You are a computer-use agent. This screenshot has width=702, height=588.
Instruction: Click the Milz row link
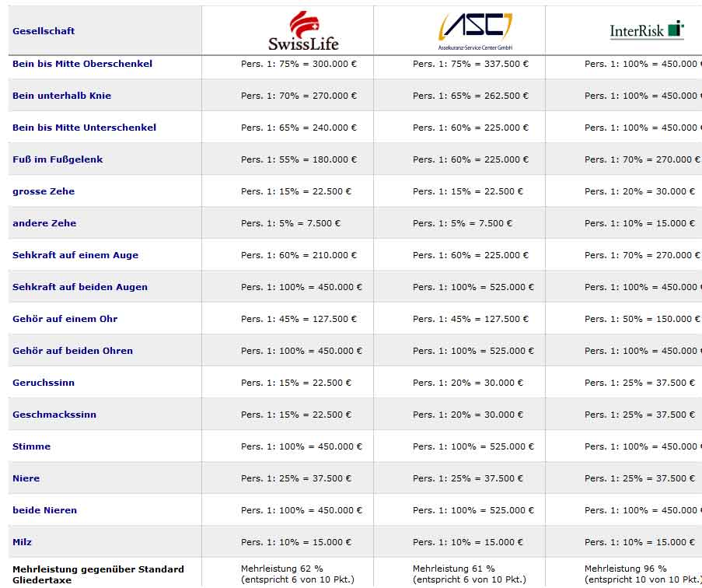[x=22, y=542]
